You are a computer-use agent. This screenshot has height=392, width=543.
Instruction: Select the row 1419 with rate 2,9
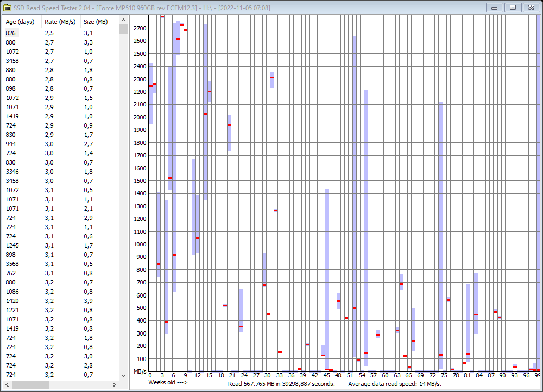coord(61,116)
